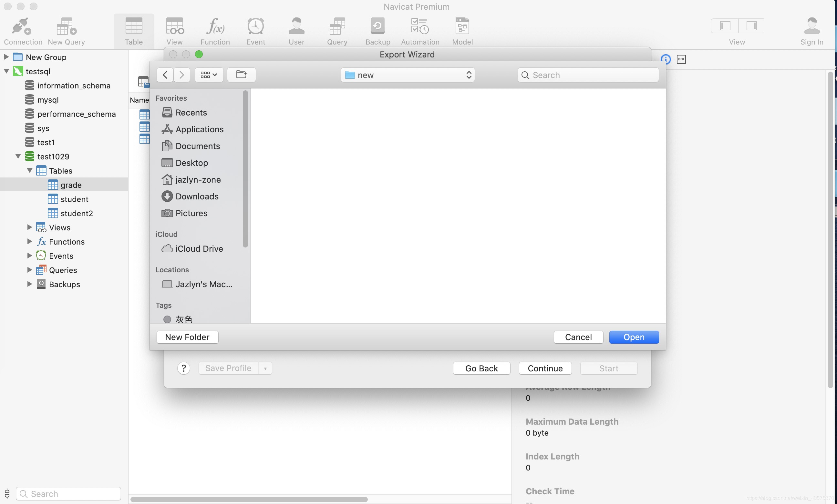The height and width of the screenshot is (504, 837).
Task: Toggle the left sidebar view button
Action: [x=725, y=26]
